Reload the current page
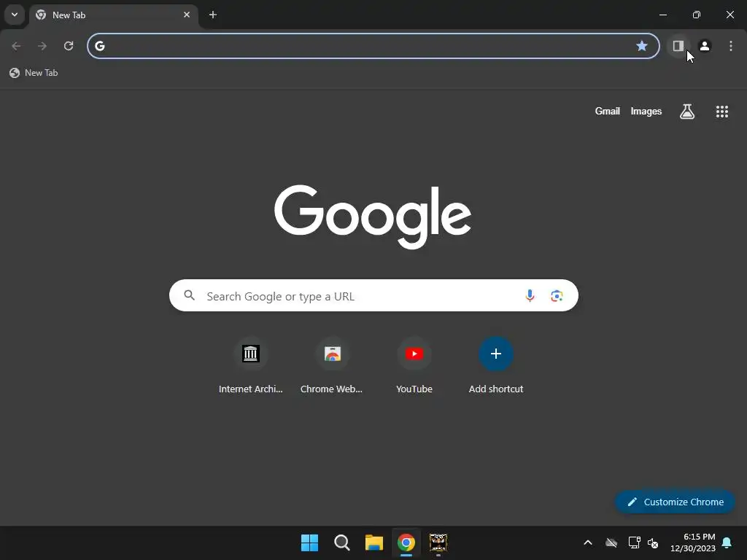The height and width of the screenshot is (560, 747). click(x=69, y=46)
